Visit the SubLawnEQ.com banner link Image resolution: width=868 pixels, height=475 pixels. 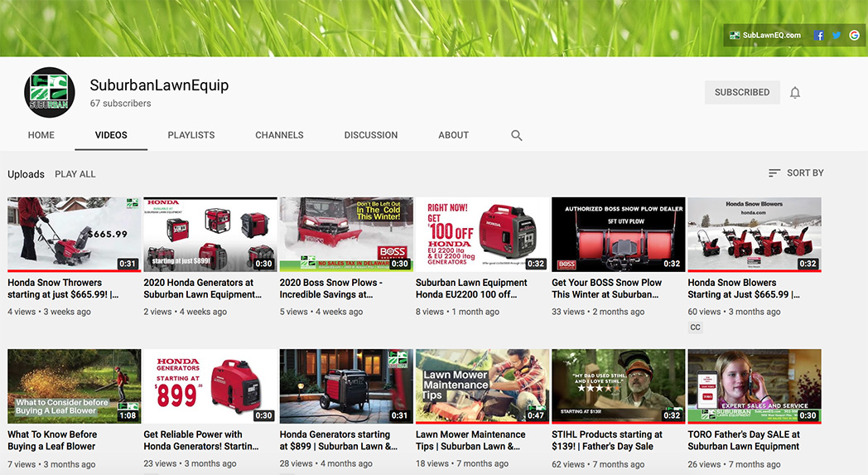765,36
